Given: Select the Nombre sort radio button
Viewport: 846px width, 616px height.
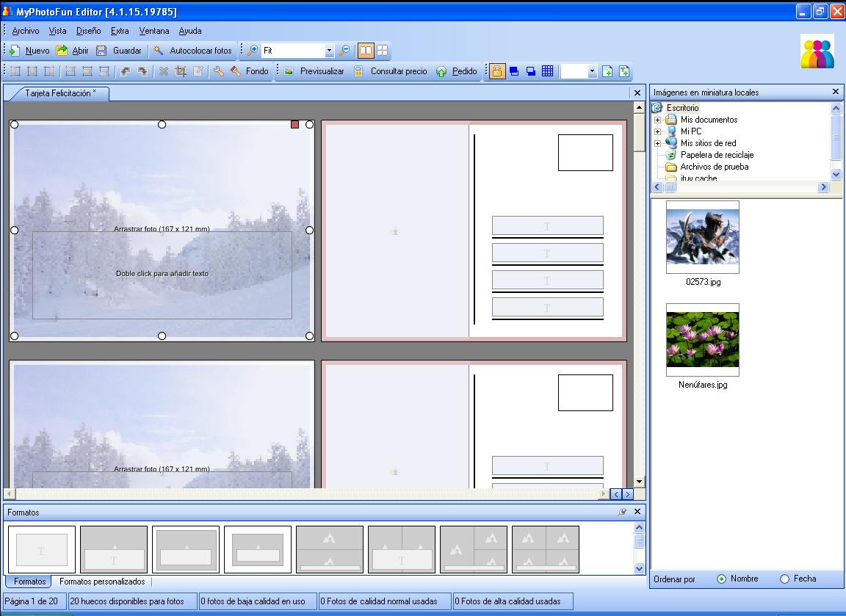Looking at the screenshot, I should tap(721, 579).
